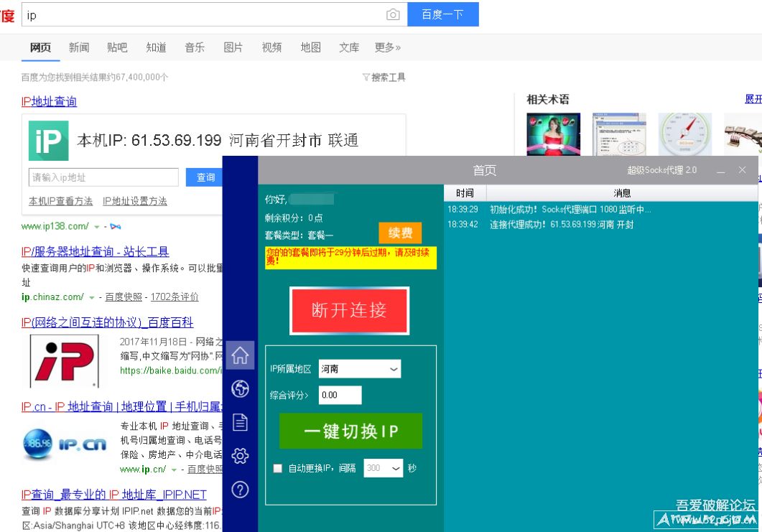Open help via the question mark icon
762x532 pixels.
240,490
